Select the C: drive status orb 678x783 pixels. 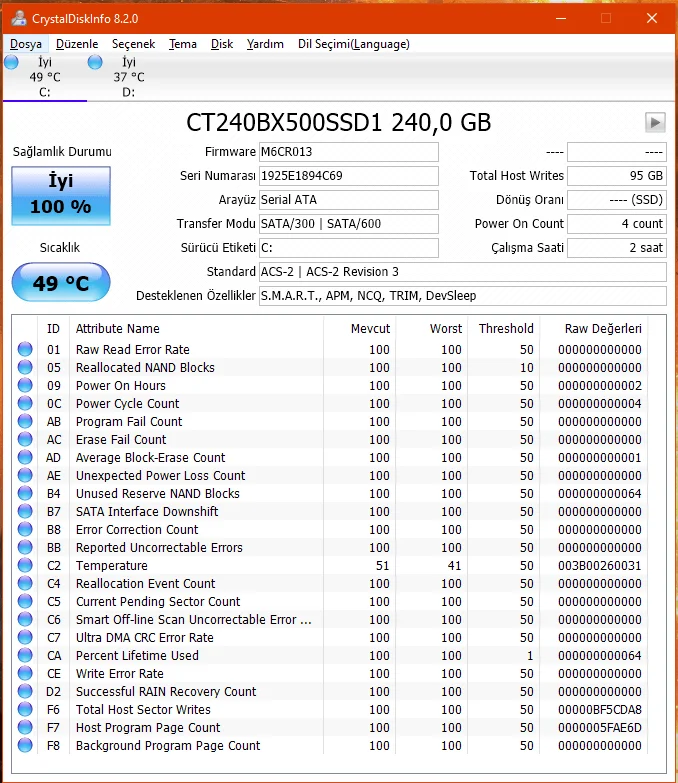pyautogui.click(x=11, y=62)
